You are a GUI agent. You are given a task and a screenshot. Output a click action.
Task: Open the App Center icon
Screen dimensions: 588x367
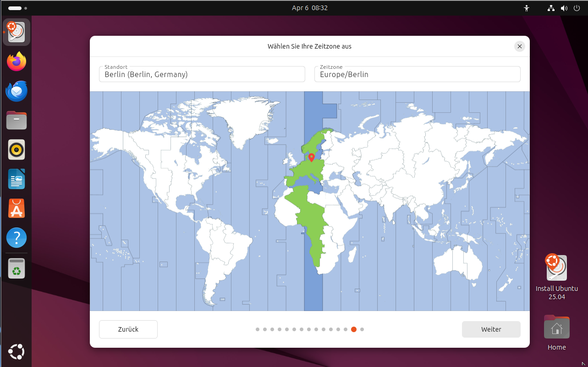16,208
